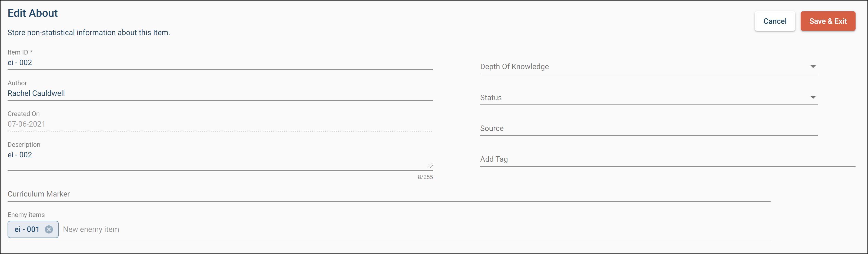
Task: Remove the ei - 001 enemy item chip
Action: [x=49, y=229]
